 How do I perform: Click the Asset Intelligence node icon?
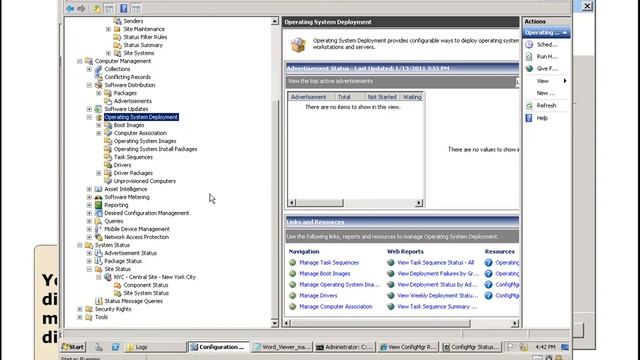click(98, 189)
